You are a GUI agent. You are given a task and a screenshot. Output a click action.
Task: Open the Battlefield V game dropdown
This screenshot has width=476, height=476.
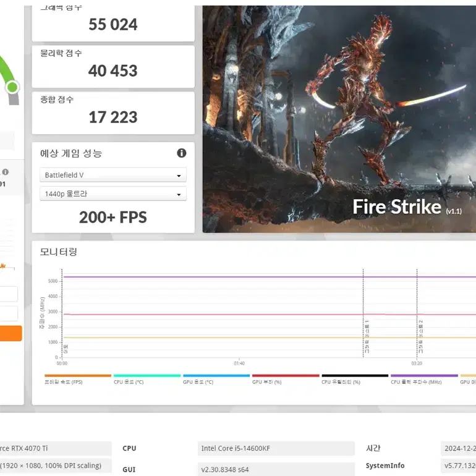tap(113, 175)
